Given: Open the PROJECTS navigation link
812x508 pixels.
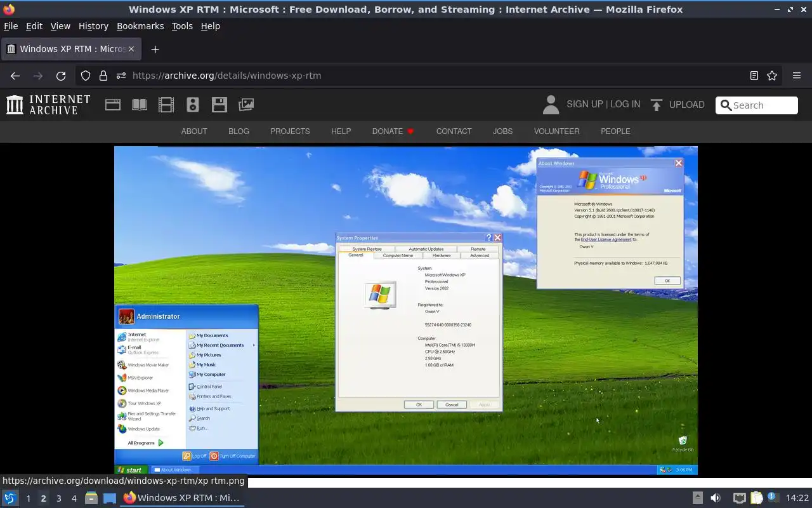Looking at the screenshot, I should pos(290,131).
